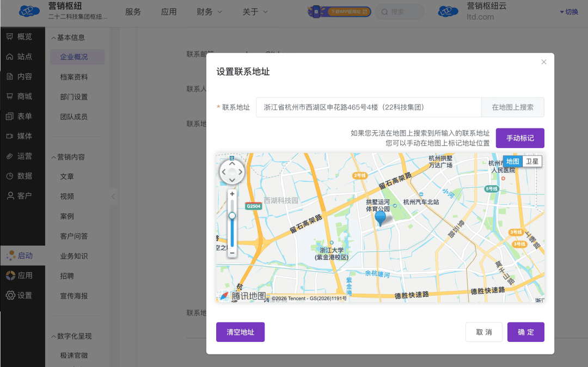Select 企业概况 in the side menu
This screenshot has height=367, width=588.
pyautogui.click(x=77, y=57)
